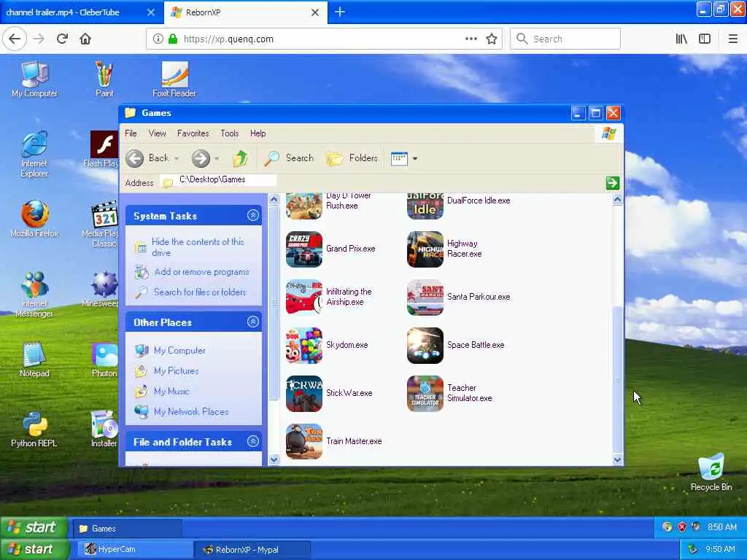Open Mozilla Firefox desktop icon
The image size is (747, 560).
34,219
